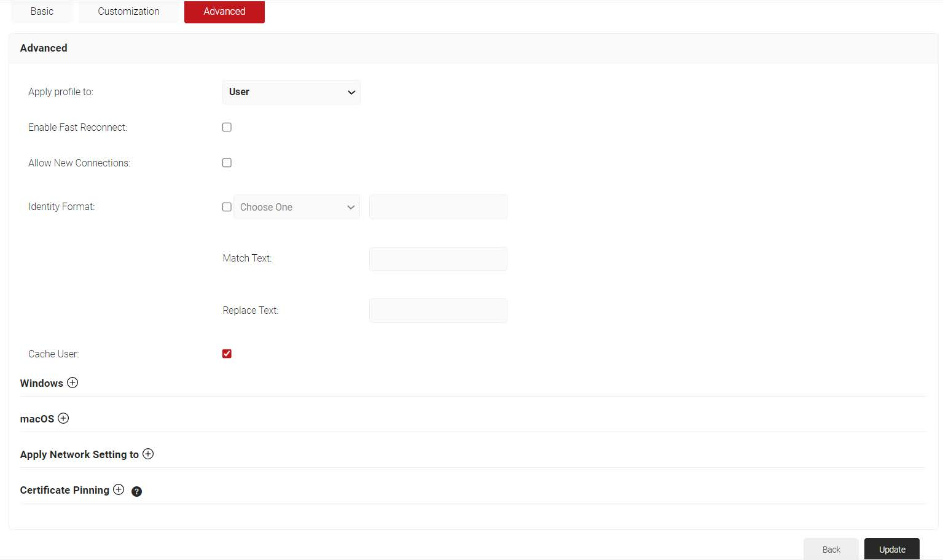Click the Enable Fast Reconnect label

77,127
